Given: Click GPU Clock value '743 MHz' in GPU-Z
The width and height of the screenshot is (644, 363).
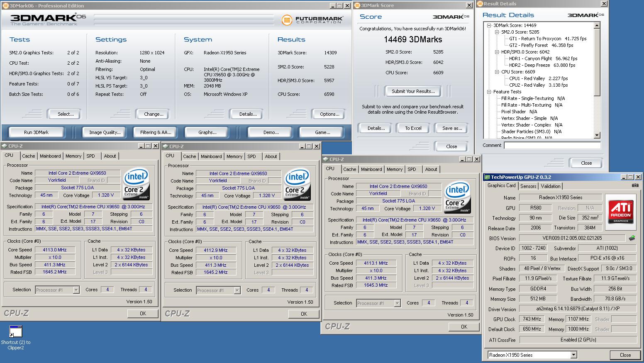Looking at the screenshot, I should point(532,319).
